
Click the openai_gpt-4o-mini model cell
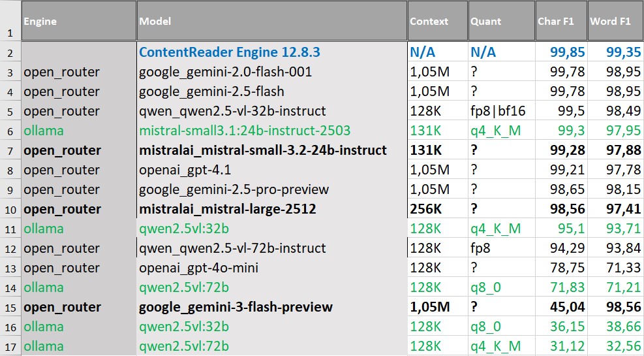coord(272,268)
